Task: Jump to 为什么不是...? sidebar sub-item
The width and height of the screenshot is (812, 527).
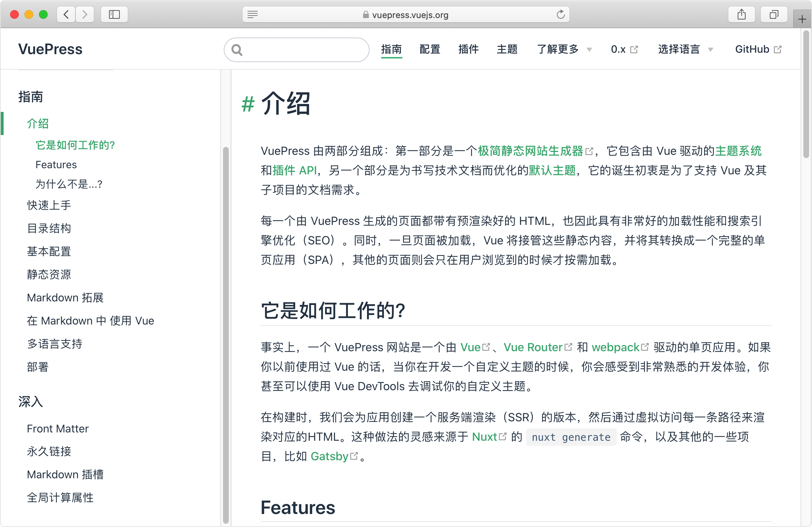Action: pos(69,184)
